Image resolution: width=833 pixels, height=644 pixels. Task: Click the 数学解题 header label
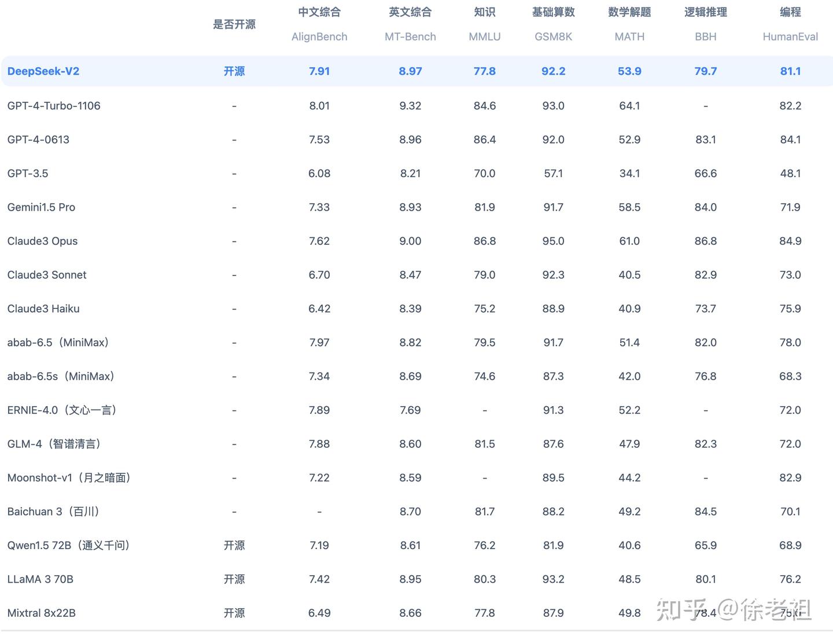click(629, 12)
